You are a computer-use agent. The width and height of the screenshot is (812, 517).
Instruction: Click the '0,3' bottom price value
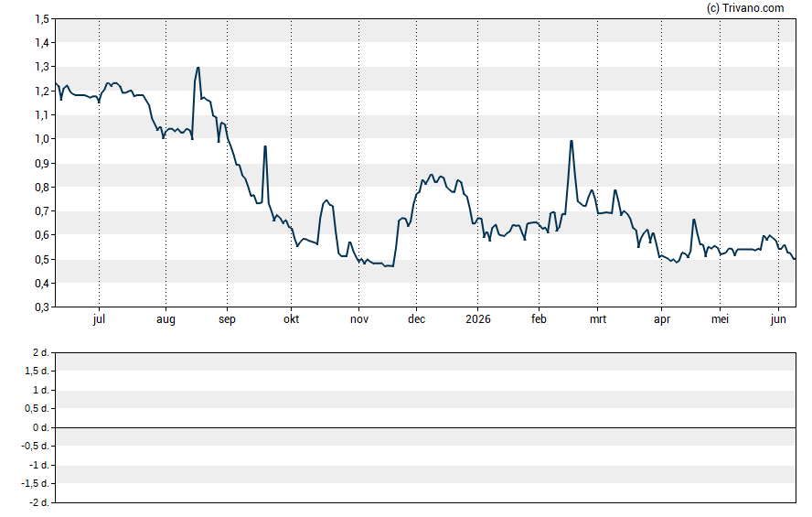click(42, 307)
